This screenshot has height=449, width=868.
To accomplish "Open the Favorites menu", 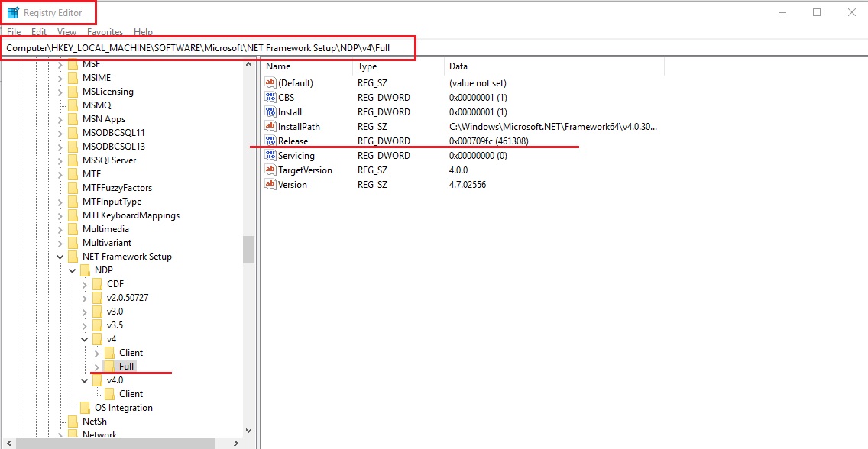I will coord(105,32).
